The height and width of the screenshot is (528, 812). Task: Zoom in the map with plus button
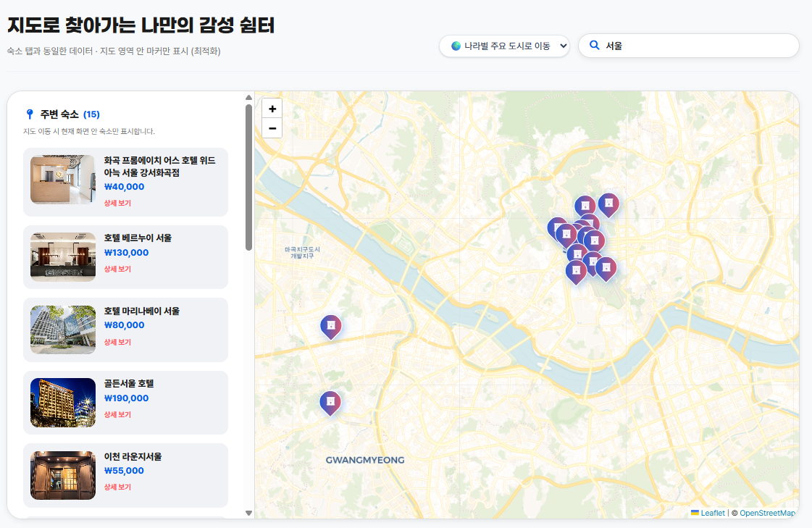coord(272,109)
